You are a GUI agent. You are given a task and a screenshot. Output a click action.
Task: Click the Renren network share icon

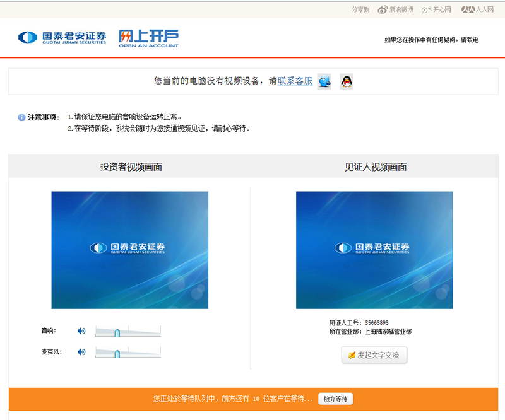[467, 9]
